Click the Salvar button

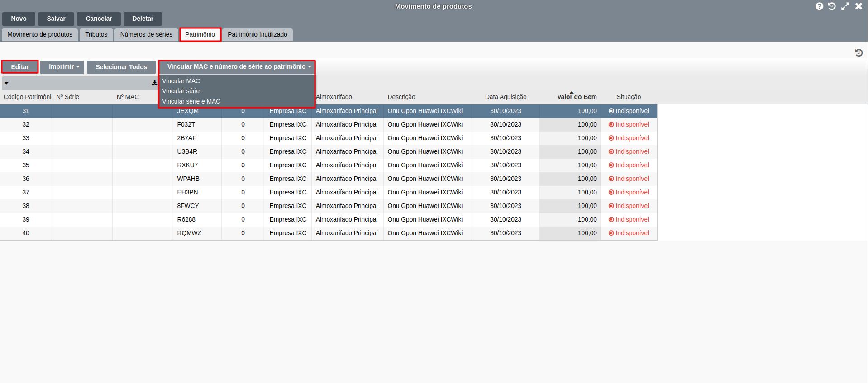(56, 19)
